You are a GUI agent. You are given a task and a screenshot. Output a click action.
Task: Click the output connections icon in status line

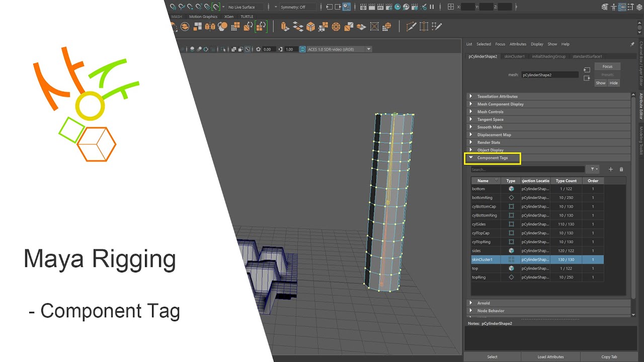pos(338,7)
